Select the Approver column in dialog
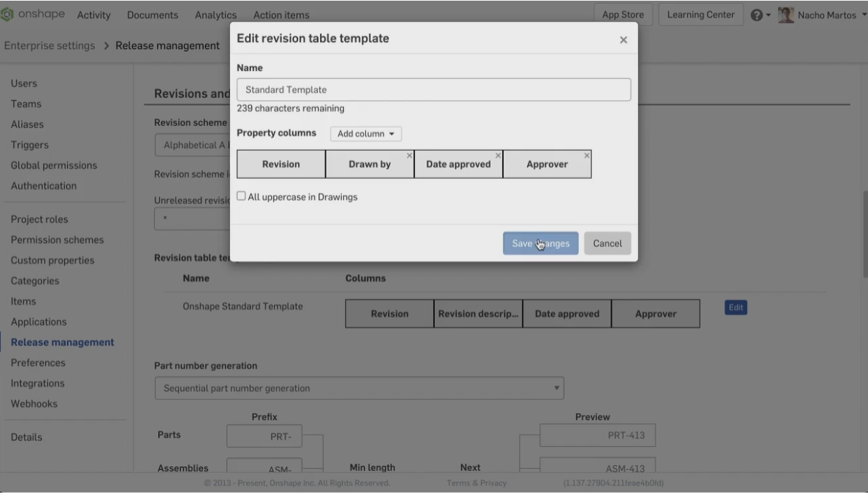Viewport: 868px width, 494px height. tap(547, 164)
